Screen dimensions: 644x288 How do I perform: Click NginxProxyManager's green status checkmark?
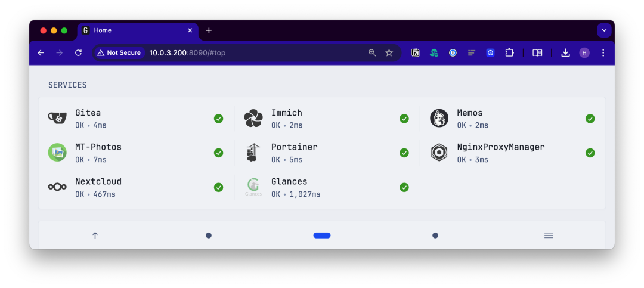coord(590,153)
